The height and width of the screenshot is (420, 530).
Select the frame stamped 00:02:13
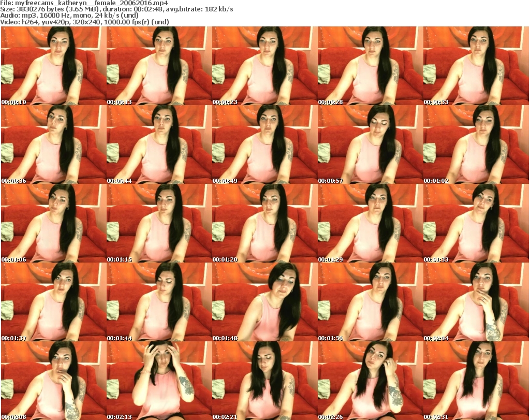tap(159, 381)
